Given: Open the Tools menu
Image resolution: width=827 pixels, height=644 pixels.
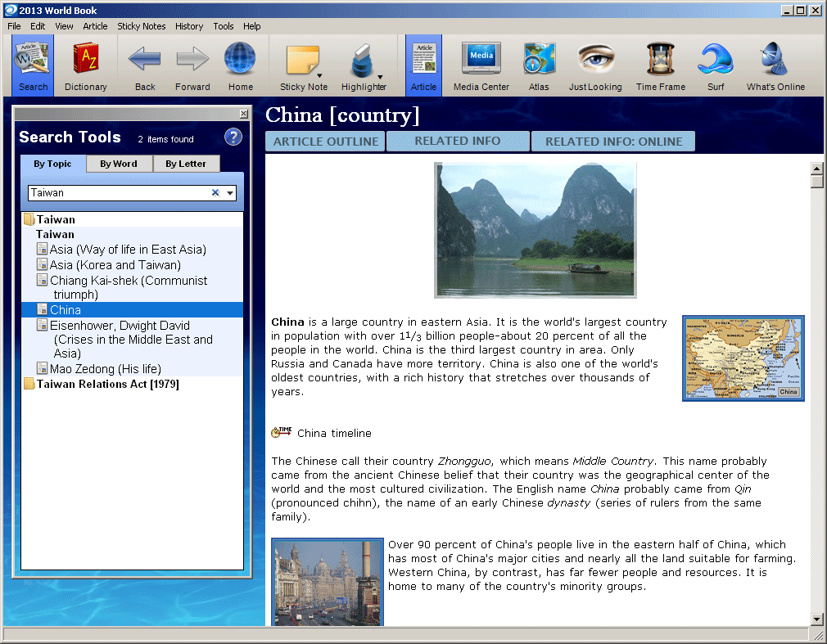Looking at the screenshot, I should click(x=223, y=26).
